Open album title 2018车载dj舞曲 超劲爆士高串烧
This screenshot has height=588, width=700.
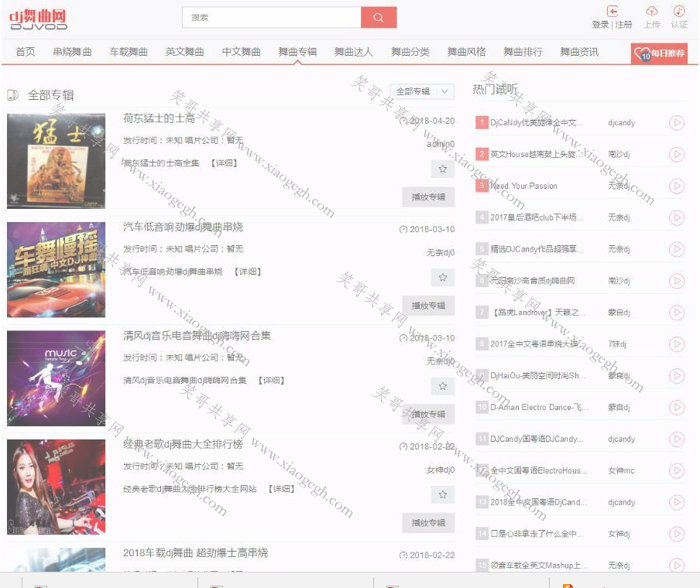point(196,552)
